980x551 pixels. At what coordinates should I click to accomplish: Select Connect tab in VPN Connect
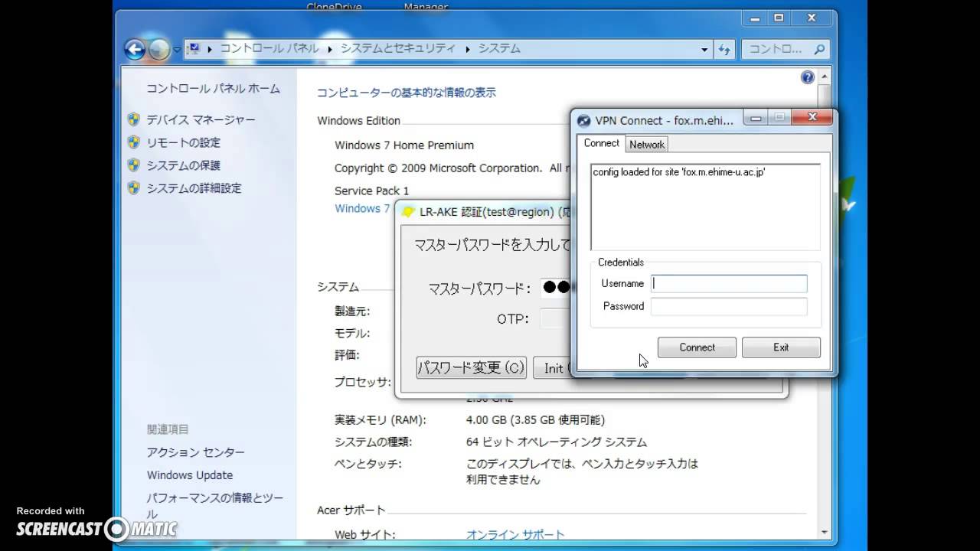pos(601,143)
